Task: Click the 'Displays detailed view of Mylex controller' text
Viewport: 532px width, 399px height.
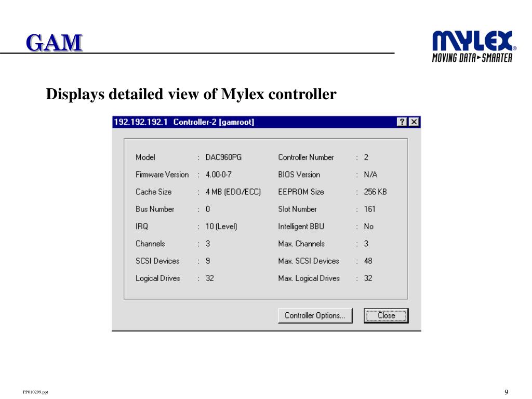Action: [191, 95]
